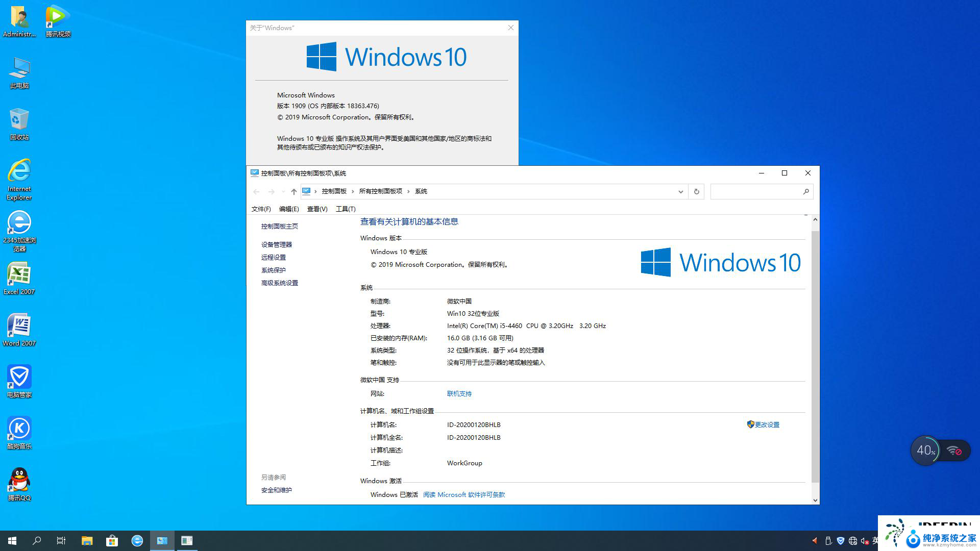Open the Word 2007 desktop shortcut
The height and width of the screenshot is (551, 980).
pyautogui.click(x=19, y=330)
